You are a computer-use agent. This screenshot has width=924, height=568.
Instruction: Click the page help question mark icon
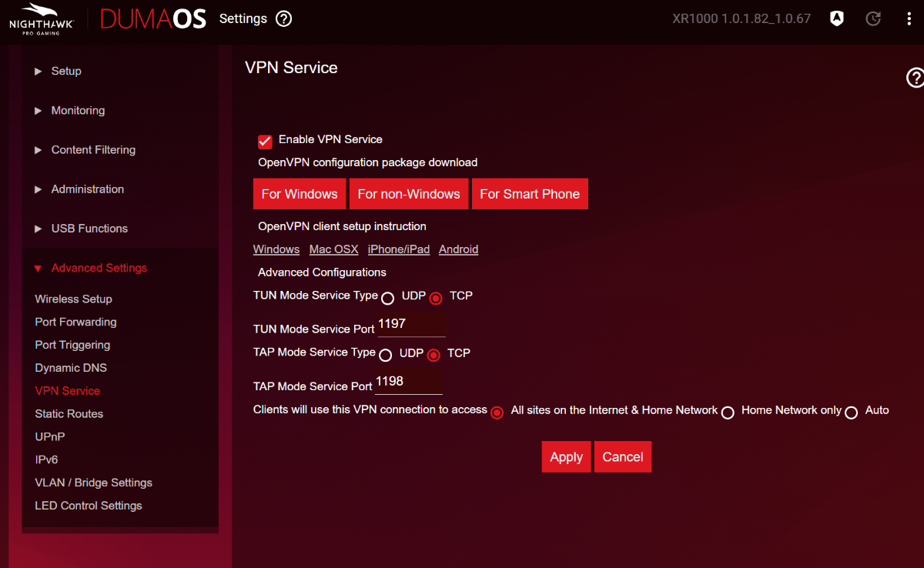[x=915, y=77]
